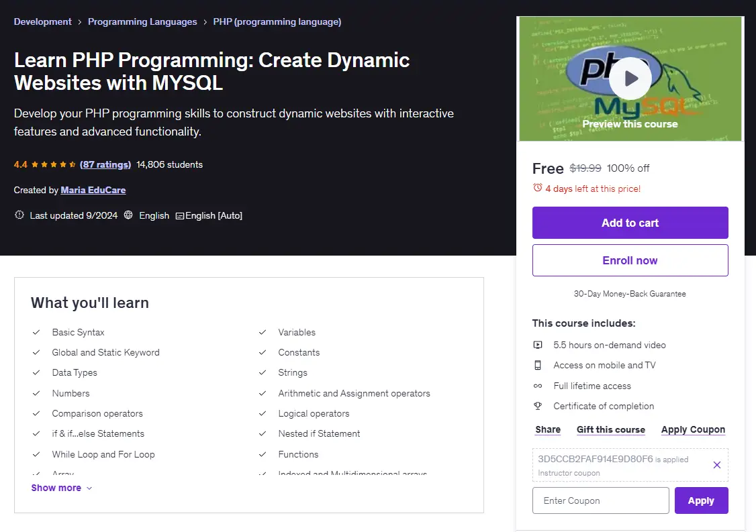Click the Apply Coupon link

click(693, 429)
